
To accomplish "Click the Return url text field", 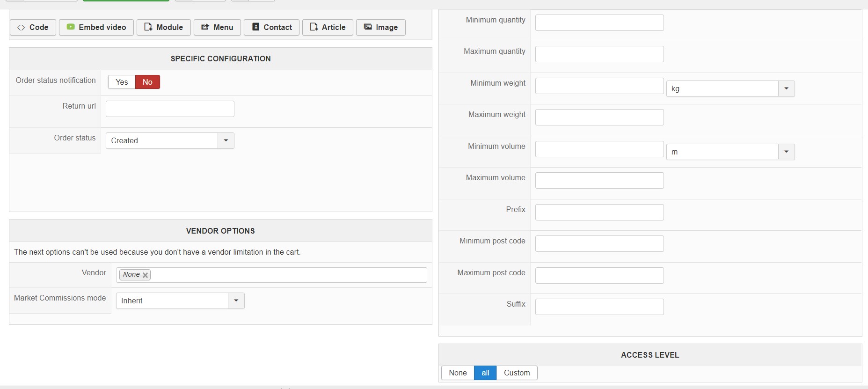I will pyautogui.click(x=170, y=109).
